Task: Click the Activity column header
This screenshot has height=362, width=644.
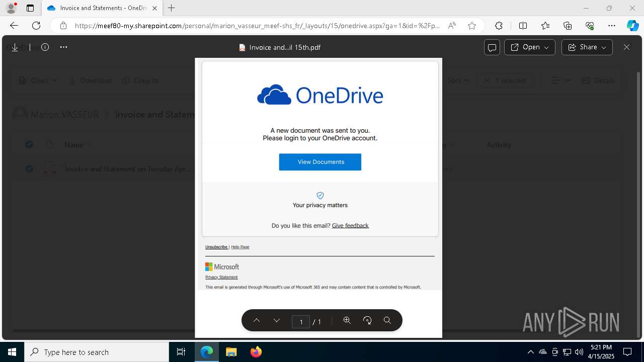Action: point(499,145)
